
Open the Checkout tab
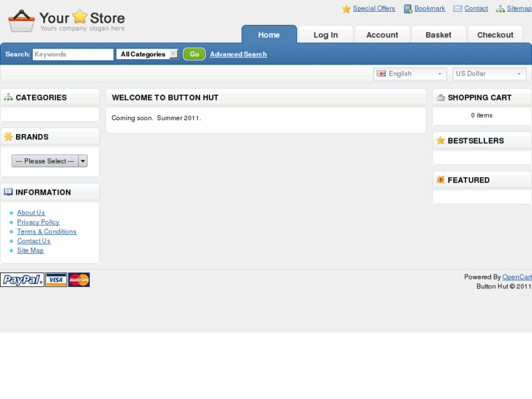pyautogui.click(x=495, y=34)
